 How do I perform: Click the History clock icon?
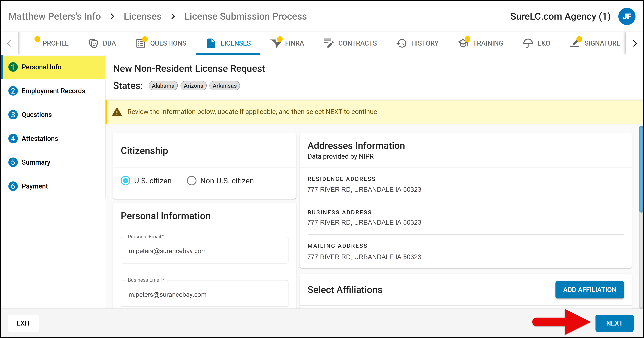(401, 43)
